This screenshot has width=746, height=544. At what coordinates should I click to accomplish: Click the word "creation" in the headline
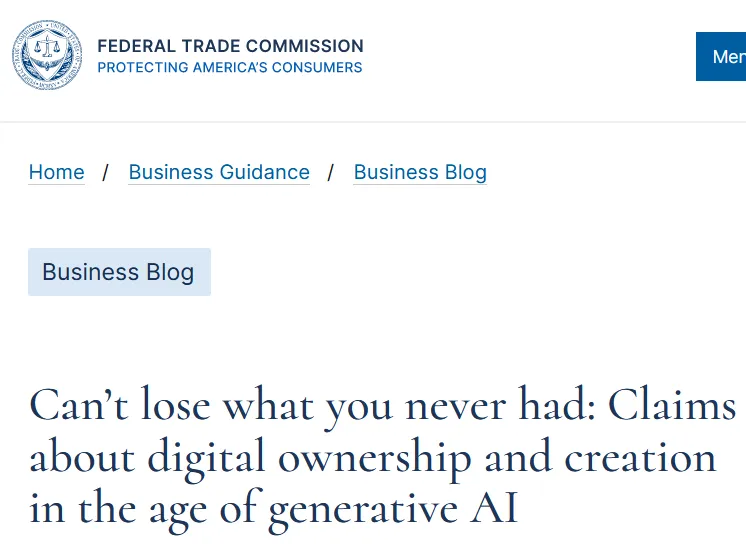pos(640,457)
